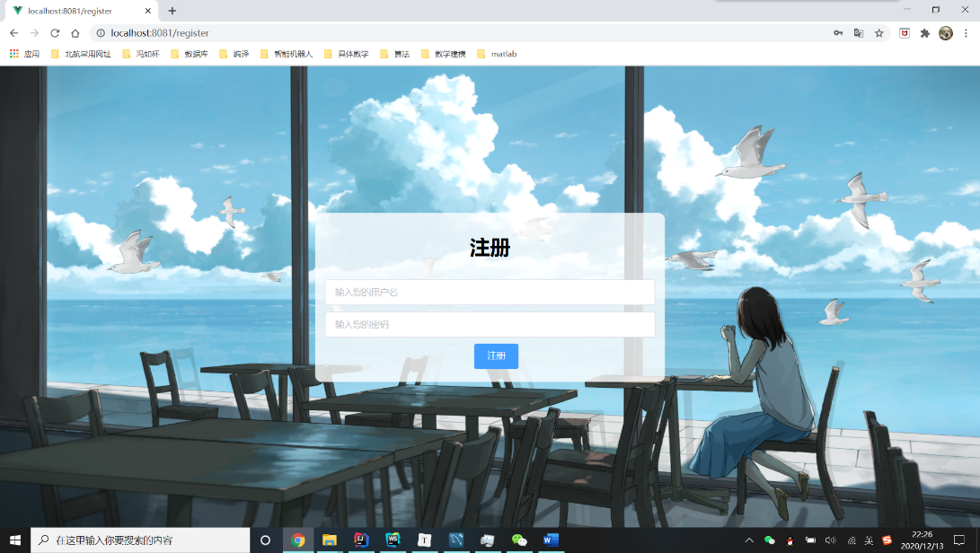
Task: Open the monitor app taskbar icon
Action: point(488,540)
